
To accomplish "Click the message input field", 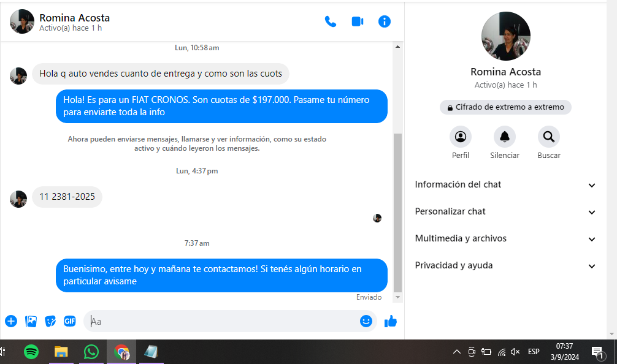I will 221,321.
